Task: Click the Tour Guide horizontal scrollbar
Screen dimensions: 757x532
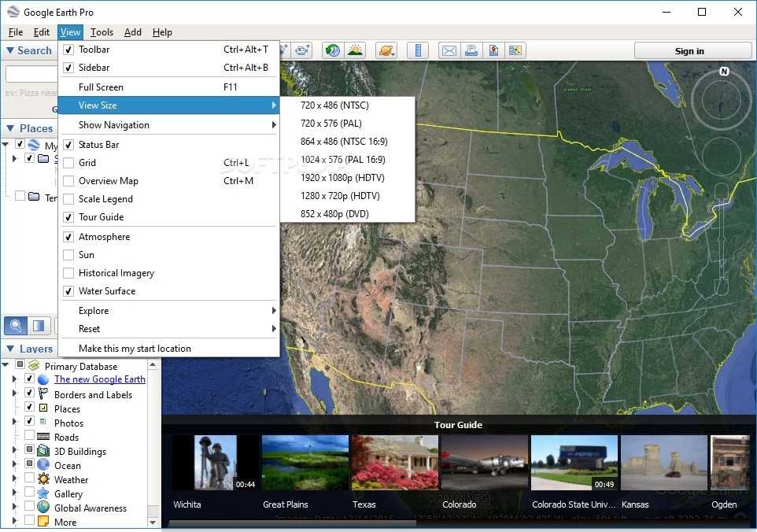Action: pos(292,523)
